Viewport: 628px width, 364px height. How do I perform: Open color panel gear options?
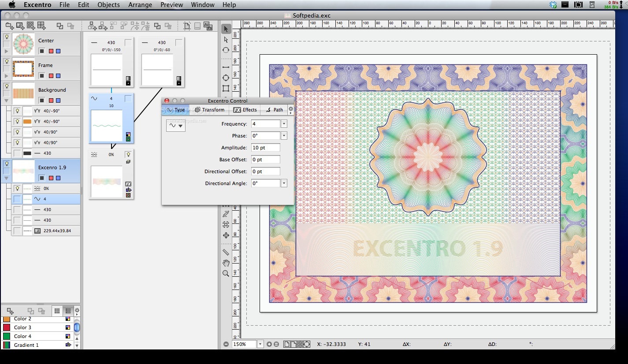pyautogui.click(x=77, y=311)
